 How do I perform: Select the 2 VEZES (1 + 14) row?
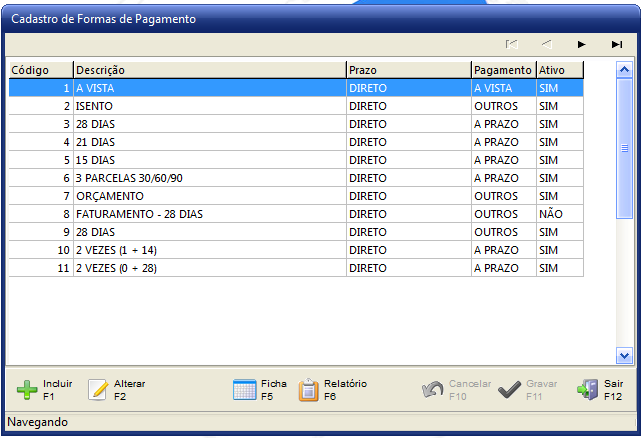click(296, 251)
